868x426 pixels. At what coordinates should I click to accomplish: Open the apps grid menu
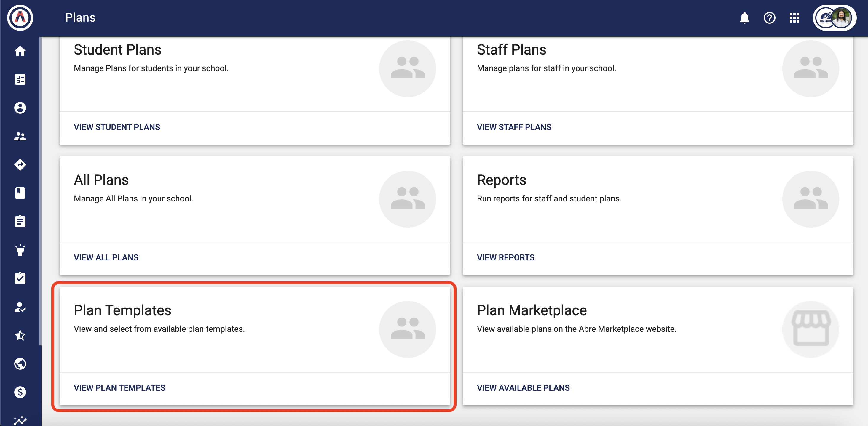[794, 18]
